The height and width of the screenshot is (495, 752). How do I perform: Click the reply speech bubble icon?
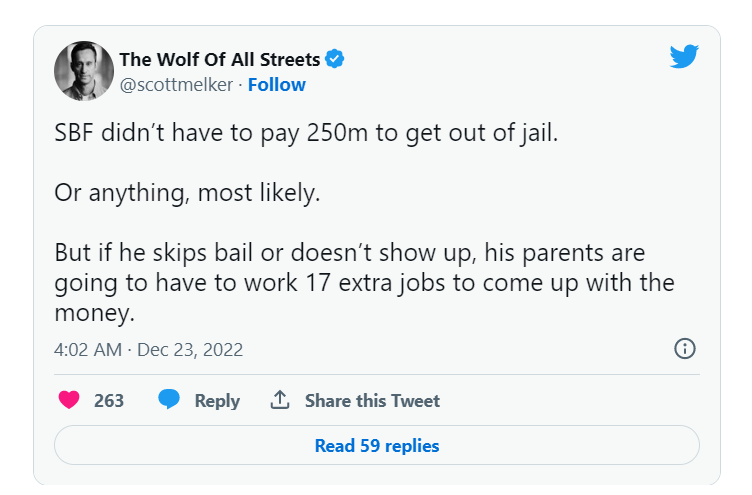[169, 400]
